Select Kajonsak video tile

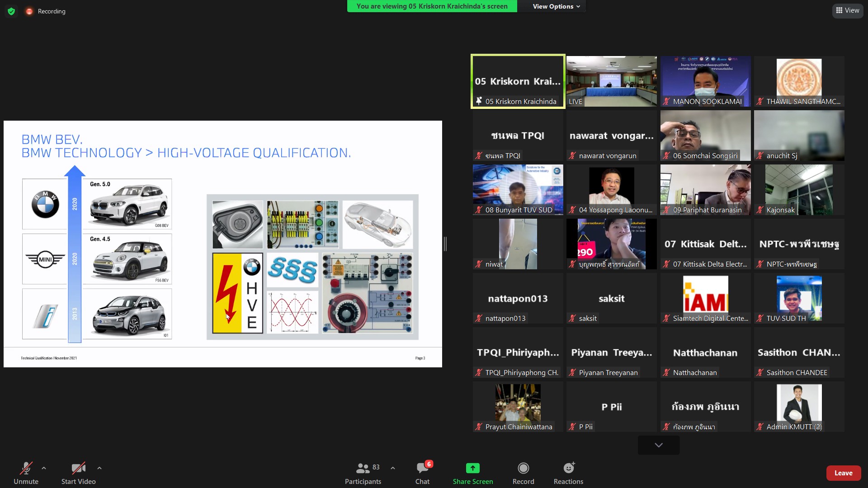click(x=799, y=190)
